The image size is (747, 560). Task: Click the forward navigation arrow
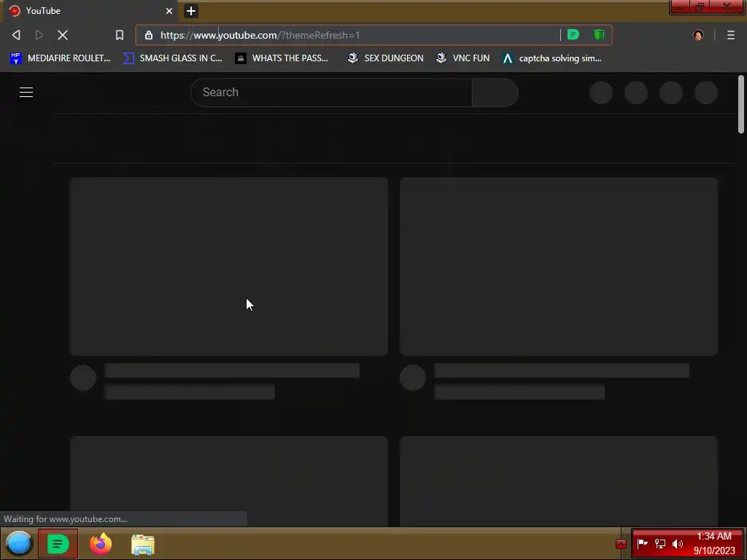pyautogui.click(x=39, y=35)
